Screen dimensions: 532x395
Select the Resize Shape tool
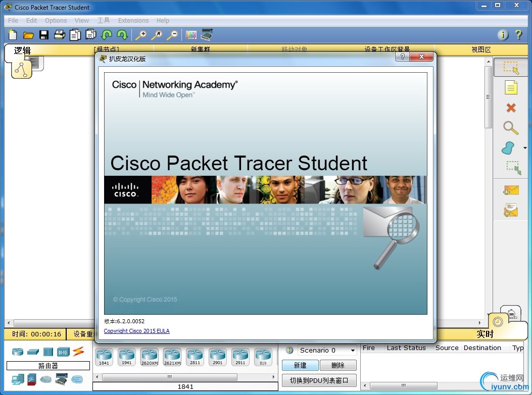[x=514, y=168]
